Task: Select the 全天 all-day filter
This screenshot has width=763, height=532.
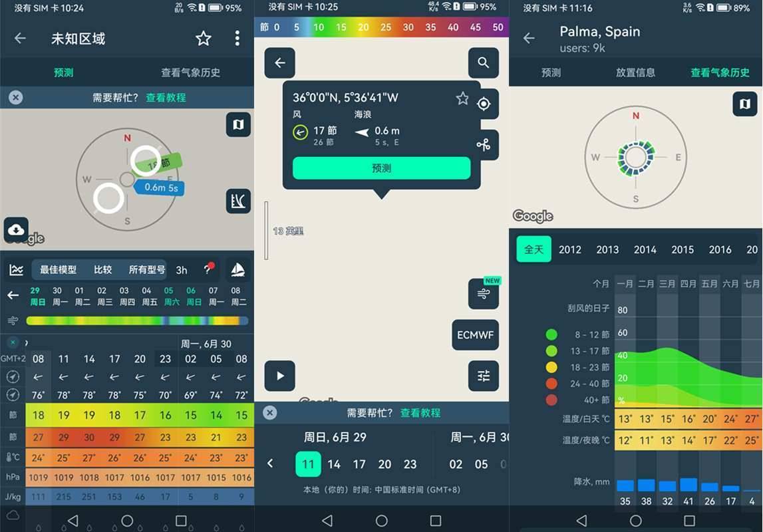Action: (x=534, y=249)
